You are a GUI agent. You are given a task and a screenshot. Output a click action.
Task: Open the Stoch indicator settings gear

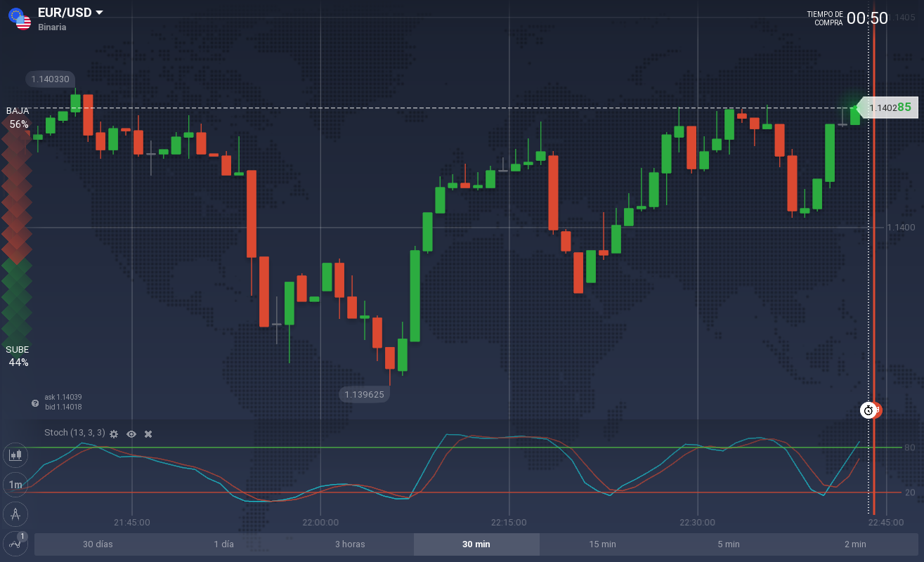tap(114, 434)
